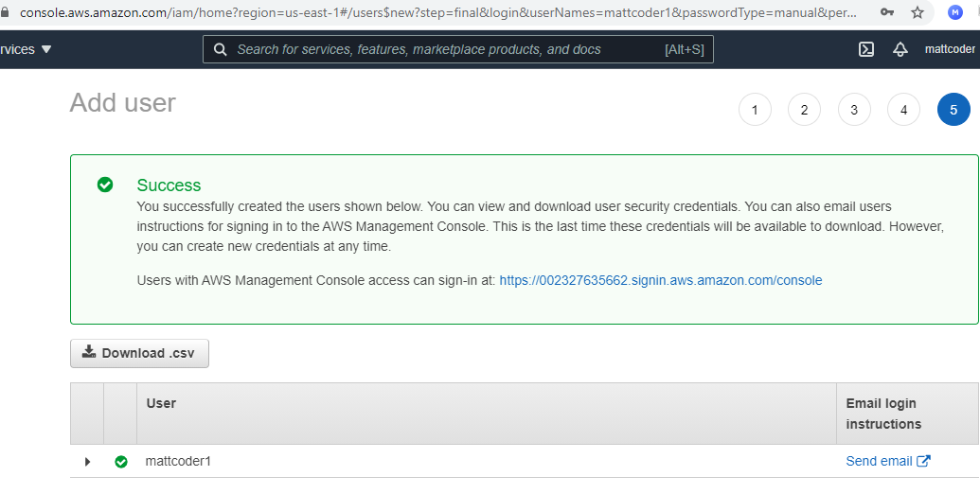This screenshot has height=494, width=980.
Task: Open the notifications bell
Action: click(900, 49)
